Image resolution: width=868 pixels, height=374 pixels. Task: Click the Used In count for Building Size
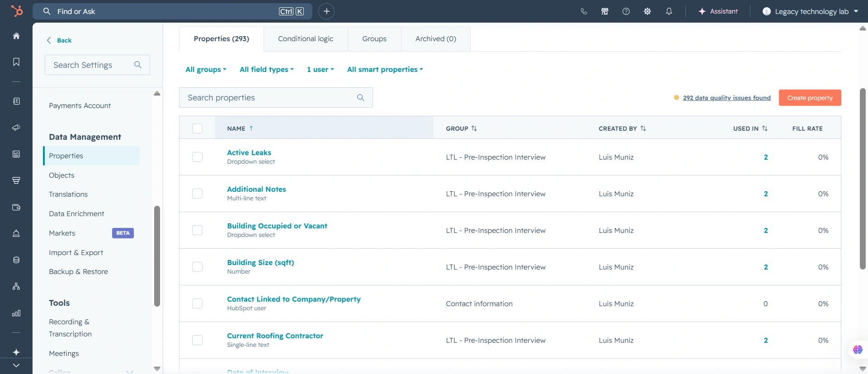click(766, 267)
